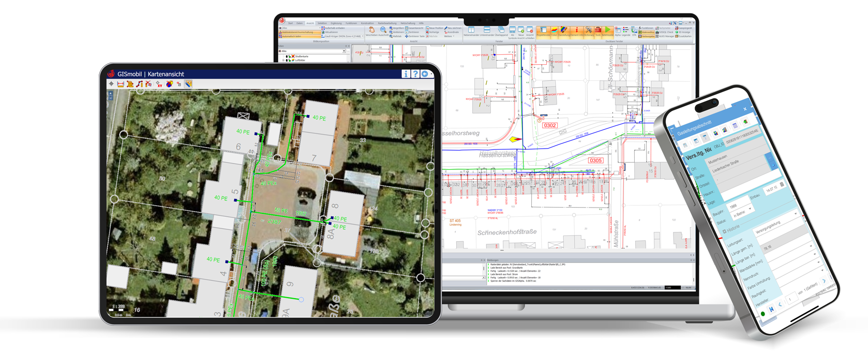
Task: Open the Daten ribbon tab
Action: pyautogui.click(x=300, y=23)
